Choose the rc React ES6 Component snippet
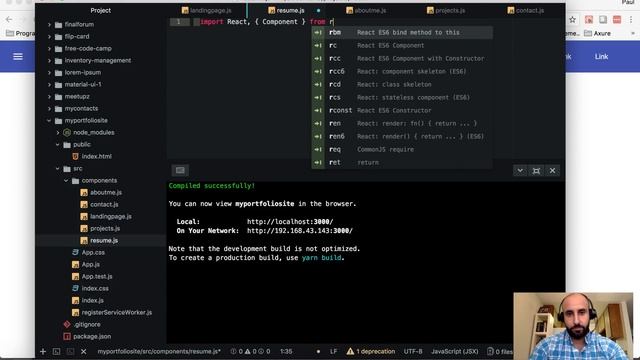Viewport: 640px width, 360px height. coord(402,45)
